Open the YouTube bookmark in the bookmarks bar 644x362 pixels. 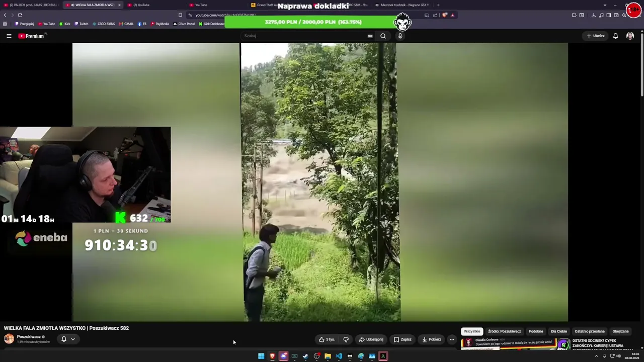(46, 24)
